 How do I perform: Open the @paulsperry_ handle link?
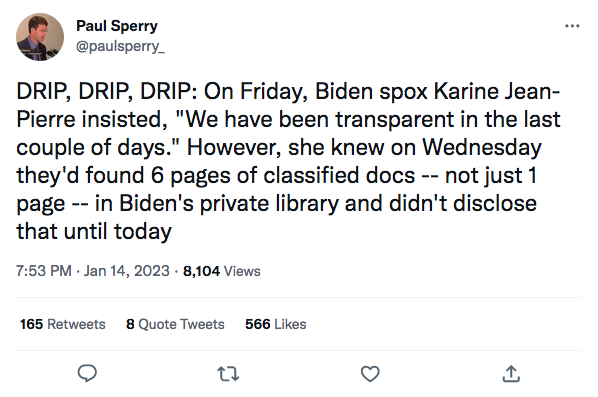(x=120, y=46)
